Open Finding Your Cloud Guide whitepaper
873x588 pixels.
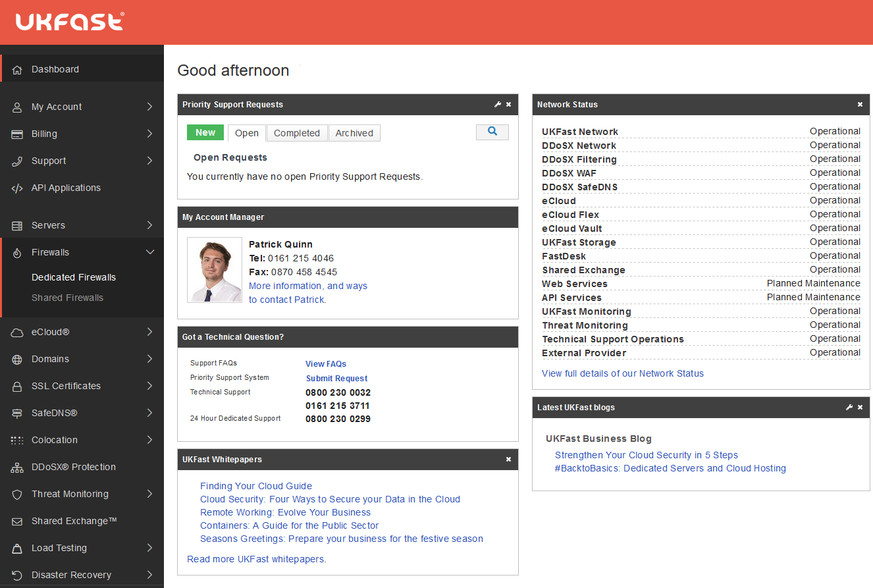point(256,486)
